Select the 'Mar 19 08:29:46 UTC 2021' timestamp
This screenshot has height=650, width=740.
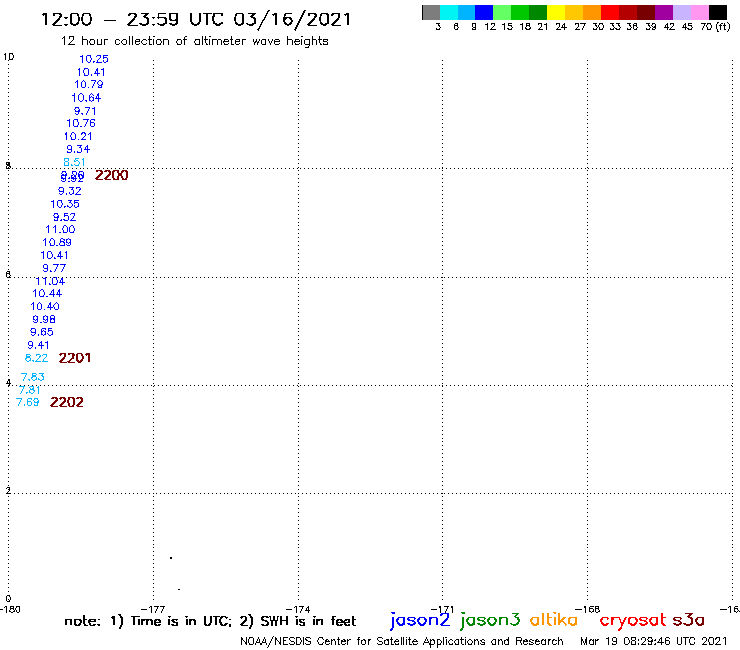tap(654, 641)
